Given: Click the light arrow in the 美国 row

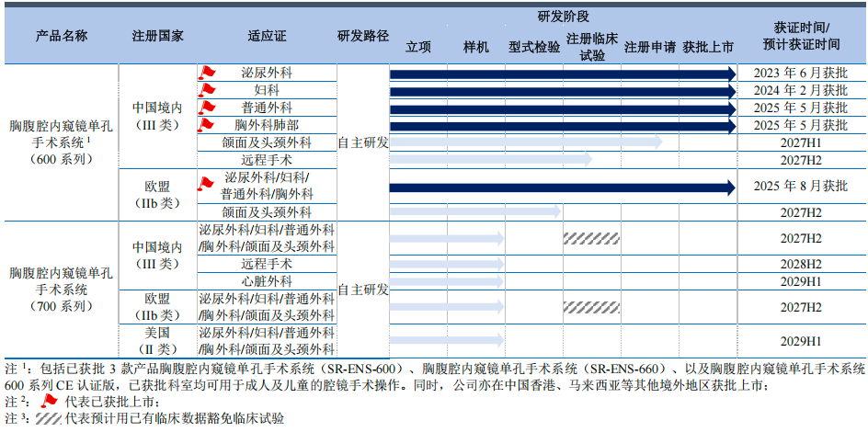Looking at the screenshot, I should pos(447,340).
